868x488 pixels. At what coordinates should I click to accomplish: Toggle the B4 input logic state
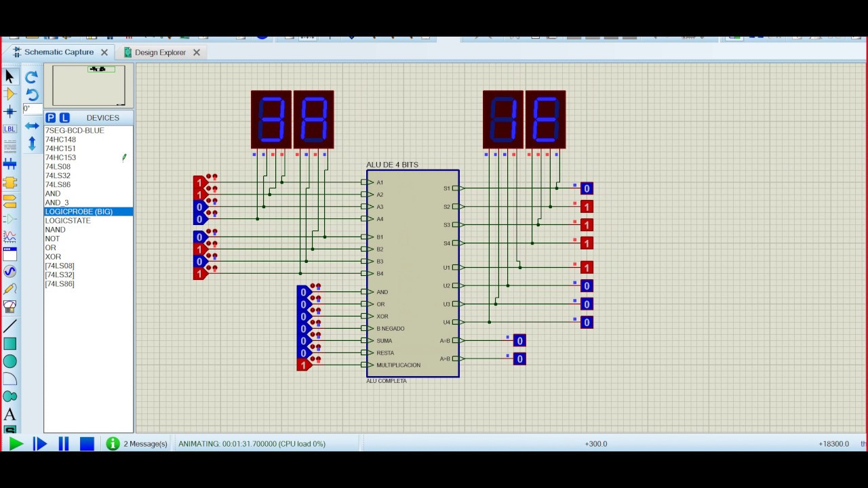pos(199,274)
